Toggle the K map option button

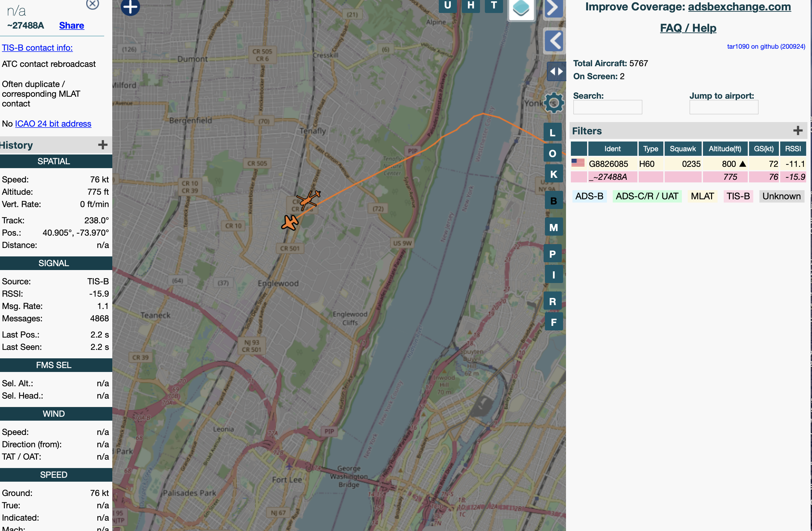(x=553, y=174)
